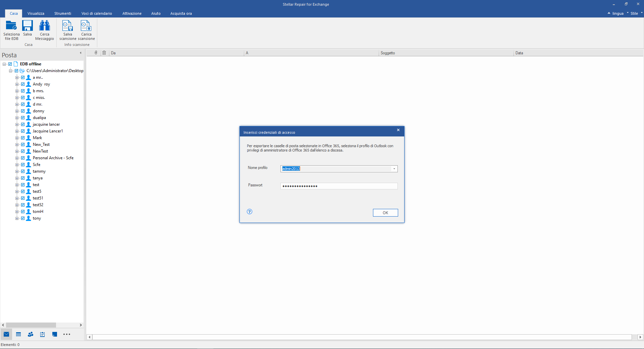
Task: Select test51 mailbox in tree
Action: pyautogui.click(x=38, y=198)
